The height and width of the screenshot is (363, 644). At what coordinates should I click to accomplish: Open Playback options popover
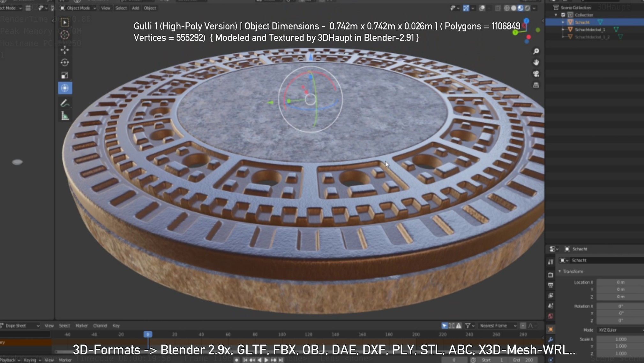10,360
